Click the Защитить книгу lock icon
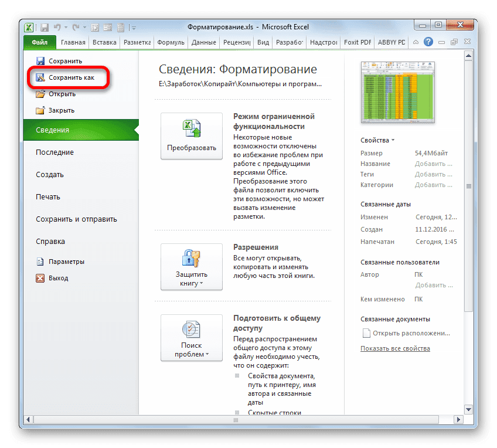 click(192, 260)
